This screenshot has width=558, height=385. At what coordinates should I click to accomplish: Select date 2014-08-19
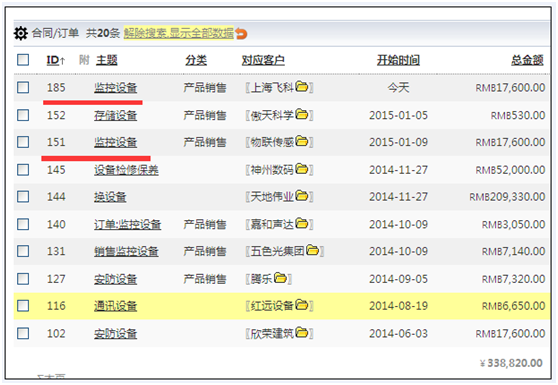[398, 306]
